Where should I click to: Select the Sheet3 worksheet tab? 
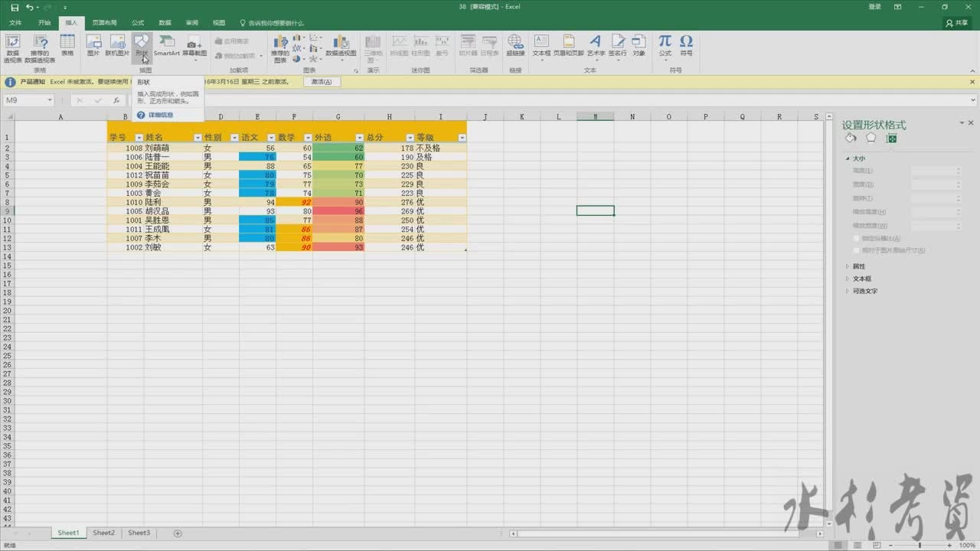[139, 533]
